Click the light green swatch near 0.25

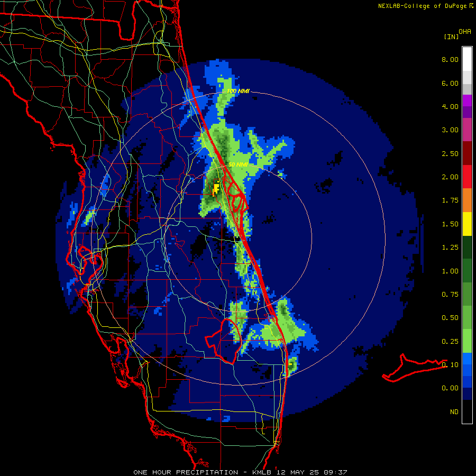(x=467, y=341)
